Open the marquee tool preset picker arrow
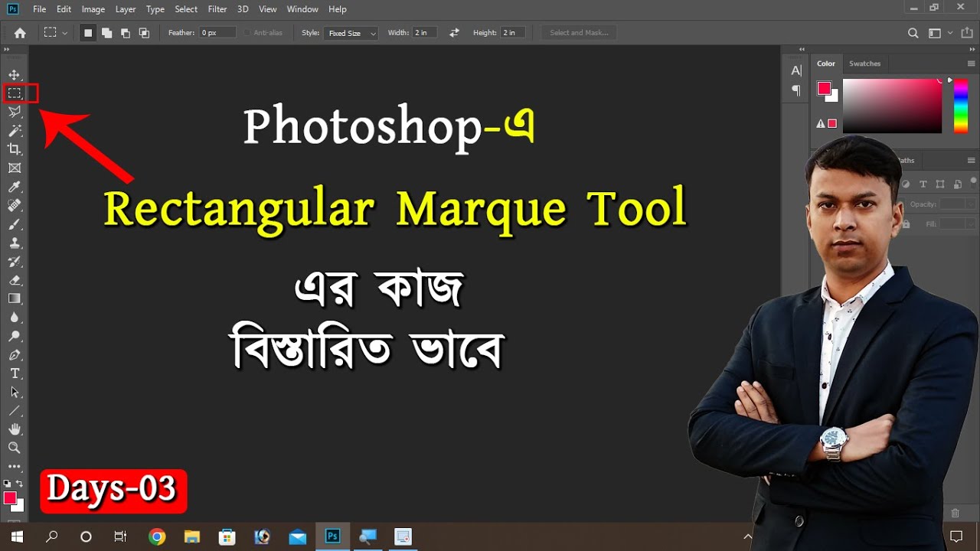The width and height of the screenshot is (980, 551). tap(65, 33)
